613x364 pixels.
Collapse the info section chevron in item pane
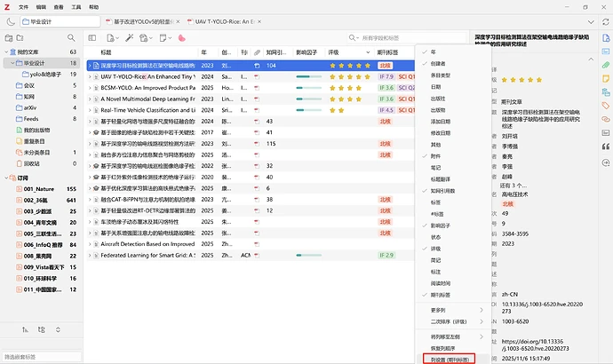(591, 59)
